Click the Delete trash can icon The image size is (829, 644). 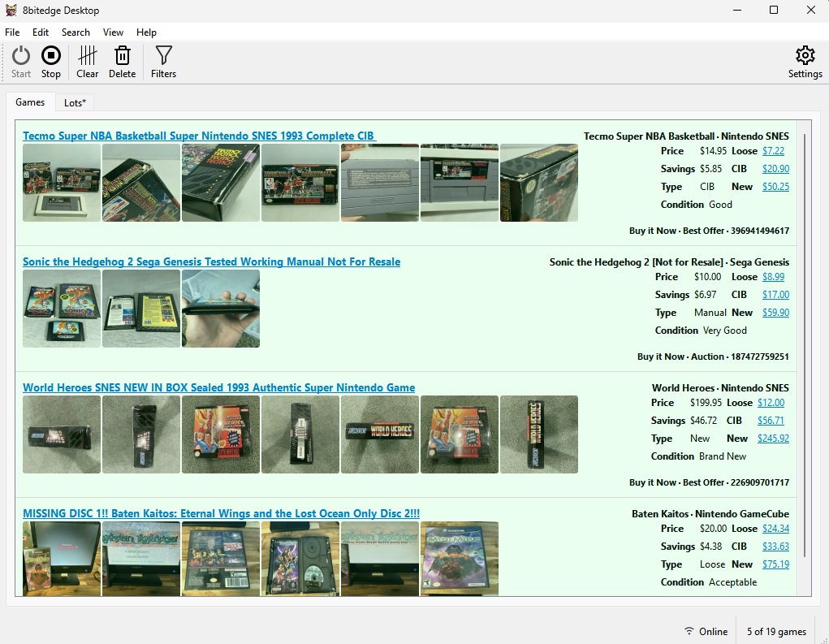122,55
